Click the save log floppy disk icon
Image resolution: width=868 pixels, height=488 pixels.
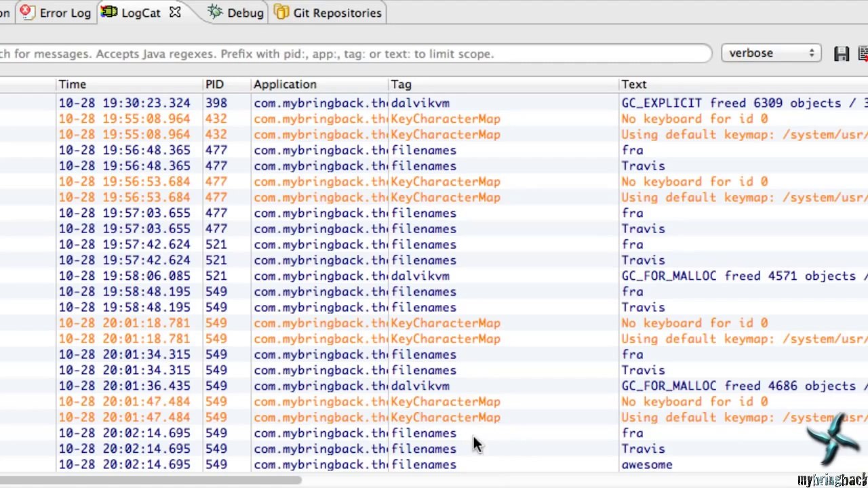[x=842, y=54]
